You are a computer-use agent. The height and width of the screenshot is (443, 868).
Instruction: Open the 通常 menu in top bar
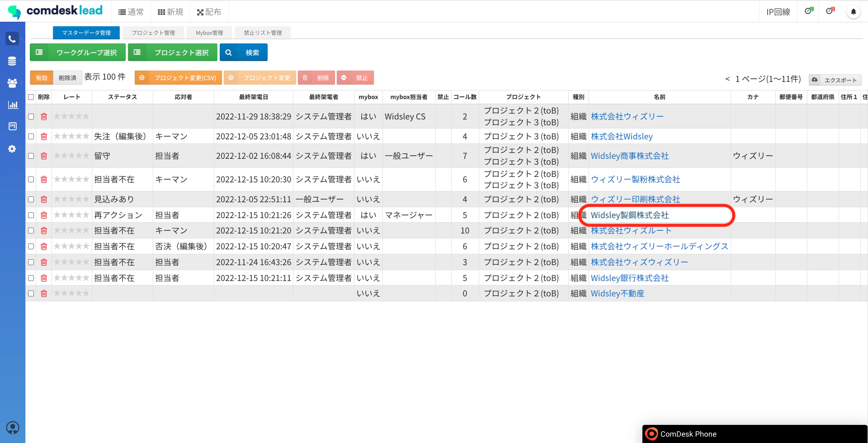(x=131, y=12)
